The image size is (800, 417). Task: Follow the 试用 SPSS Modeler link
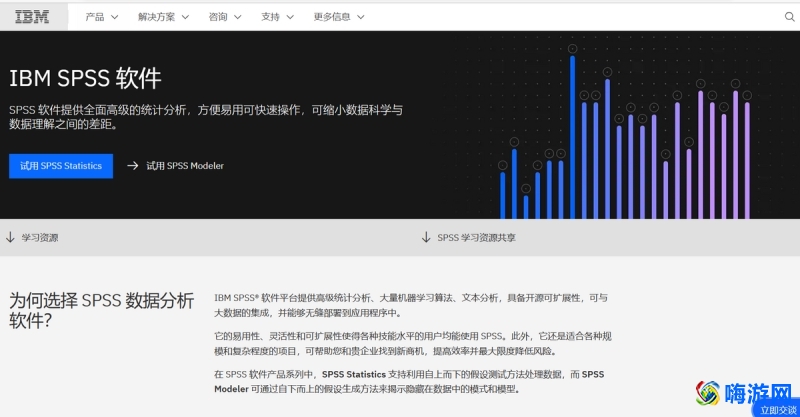[x=185, y=165]
